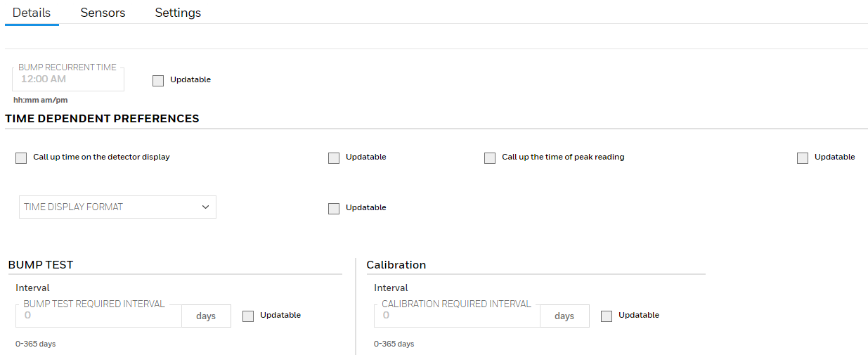
Task: Click the chevron arrow in Time Display Format
Action: click(206, 207)
